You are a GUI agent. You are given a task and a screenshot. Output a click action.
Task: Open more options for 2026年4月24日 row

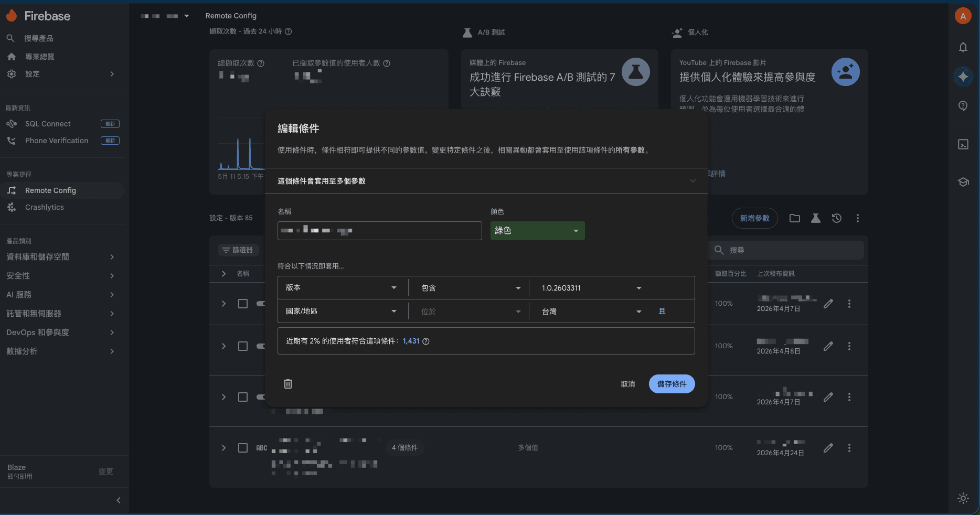point(849,448)
